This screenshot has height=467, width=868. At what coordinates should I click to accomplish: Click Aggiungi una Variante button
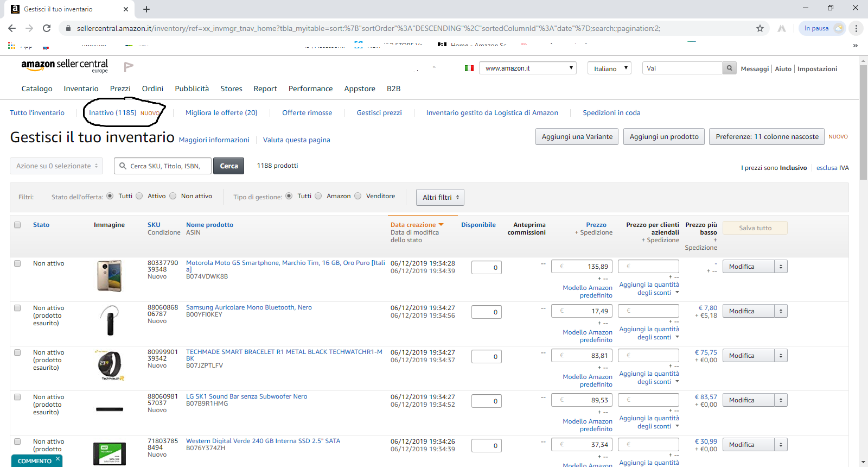[577, 137]
